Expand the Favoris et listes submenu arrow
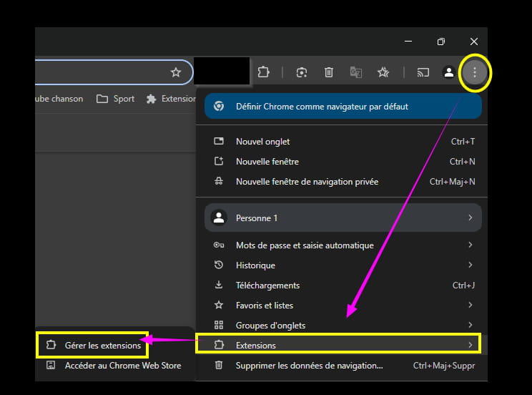Viewport: 532px width, 395px height. tap(471, 305)
